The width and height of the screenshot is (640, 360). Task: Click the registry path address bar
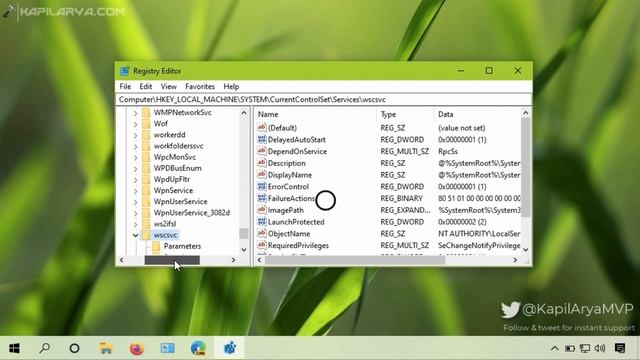point(324,100)
